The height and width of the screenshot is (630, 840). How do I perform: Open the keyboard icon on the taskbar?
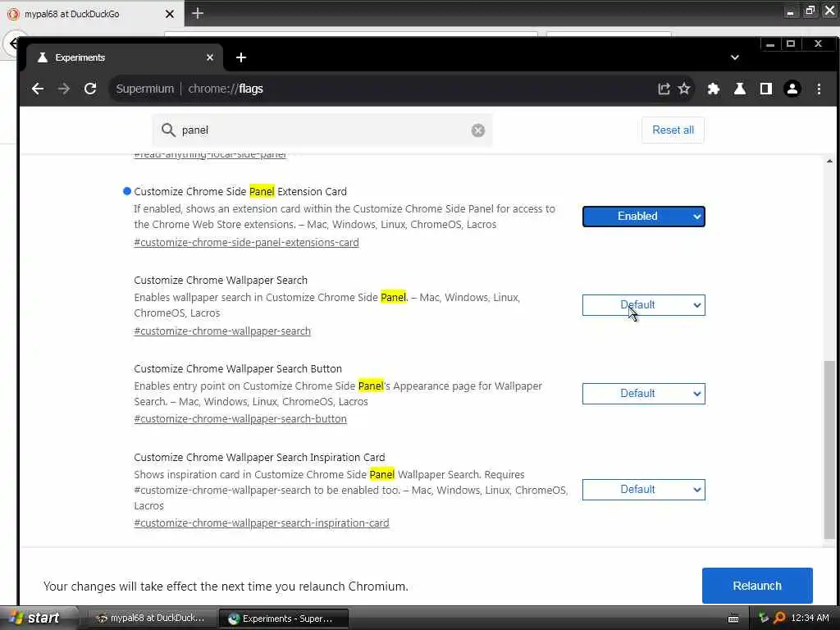pyautogui.click(x=733, y=619)
